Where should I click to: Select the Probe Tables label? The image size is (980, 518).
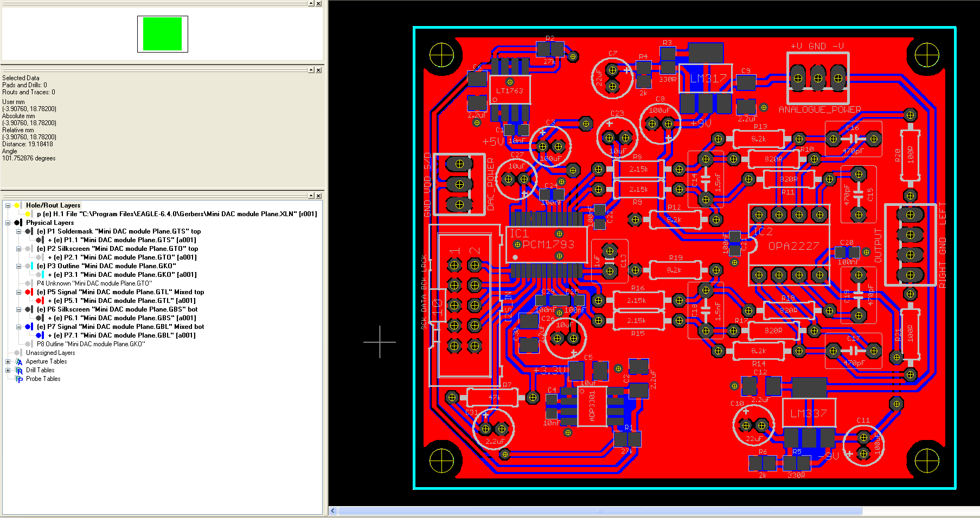point(43,379)
